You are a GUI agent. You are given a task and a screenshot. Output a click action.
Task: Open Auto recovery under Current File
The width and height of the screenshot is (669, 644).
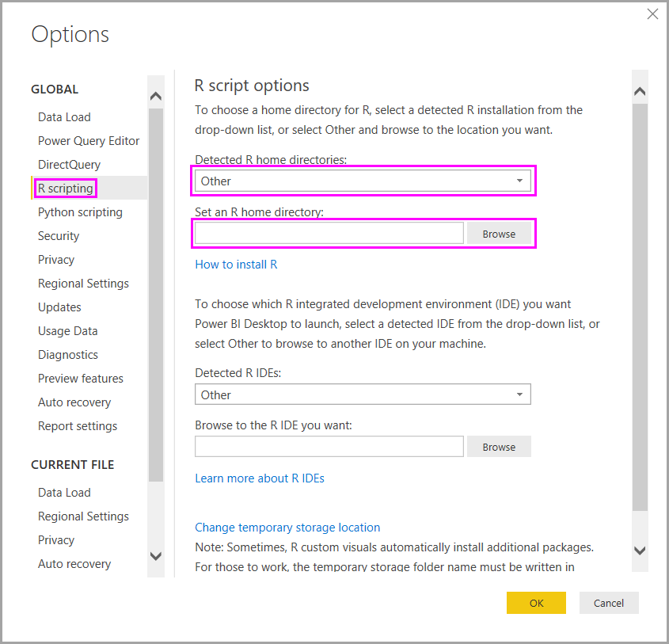74,563
